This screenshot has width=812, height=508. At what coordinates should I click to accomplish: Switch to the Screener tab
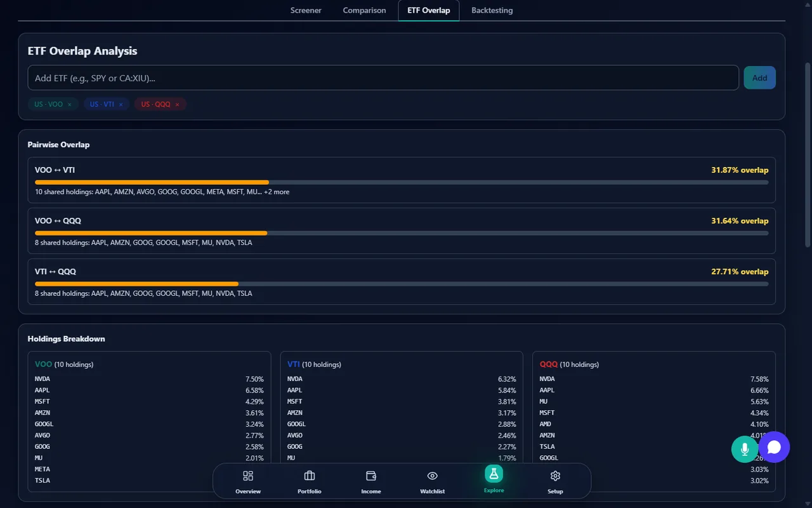306,10
